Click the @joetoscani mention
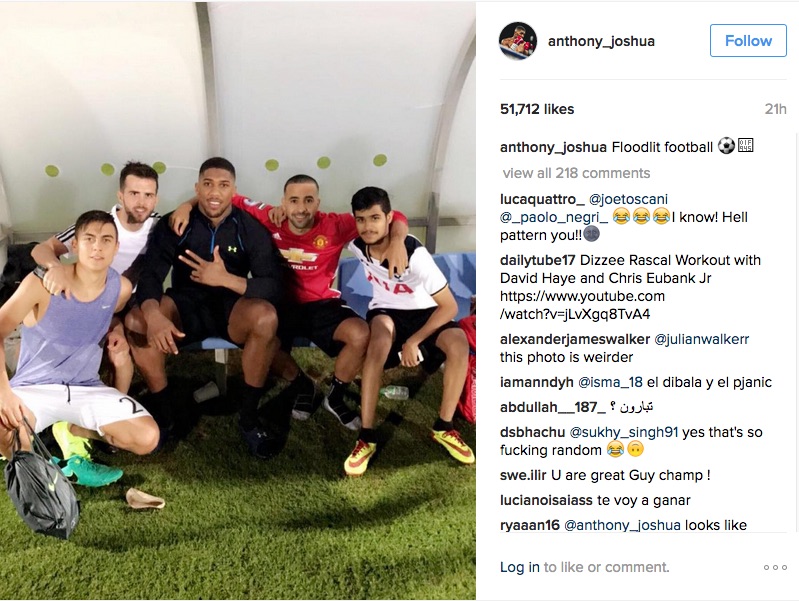The width and height of the screenshot is (799, 601). pyautogui.click(x=628, y=199)
